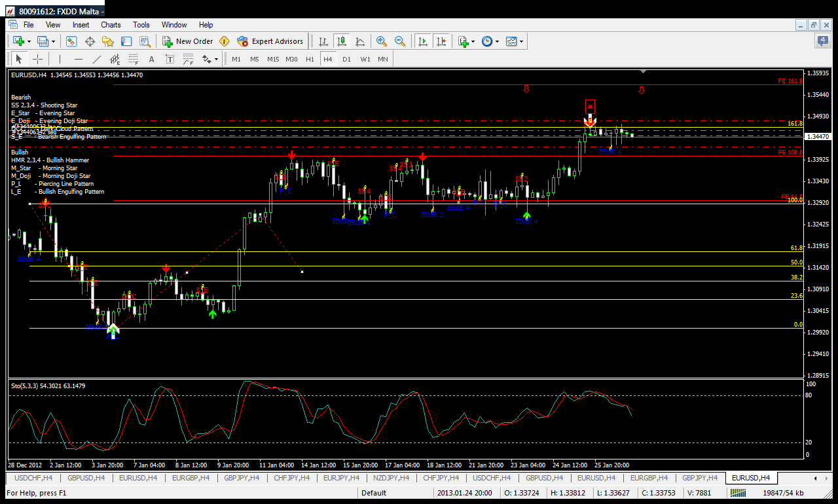The width and height of the screenshot is (838, 504).
Task: Set timeframe to M30
Action: pyautogui.click(x=291, y=59)
